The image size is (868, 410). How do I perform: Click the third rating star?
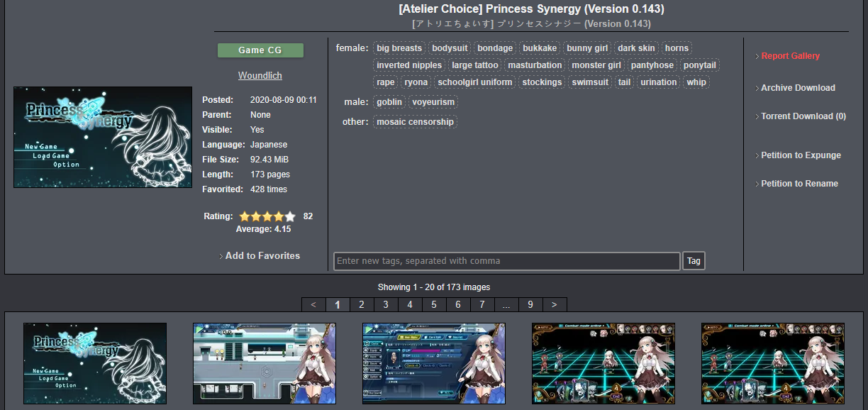pos(267,216)
